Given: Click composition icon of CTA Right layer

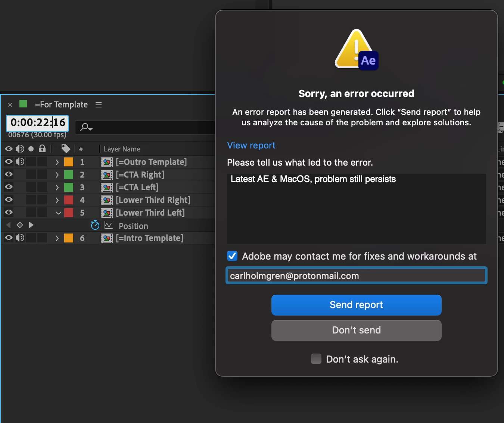Looking at the screenshot, I should tap(107, 175).
